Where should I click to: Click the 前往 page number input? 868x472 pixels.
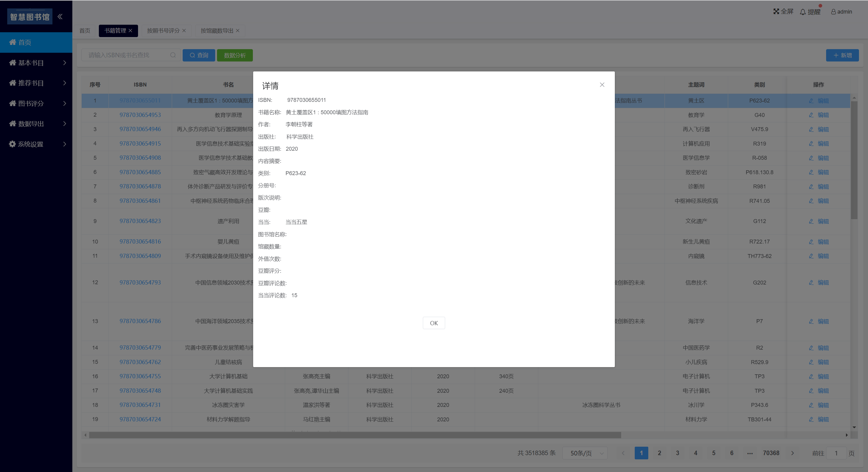pos(836,453)
